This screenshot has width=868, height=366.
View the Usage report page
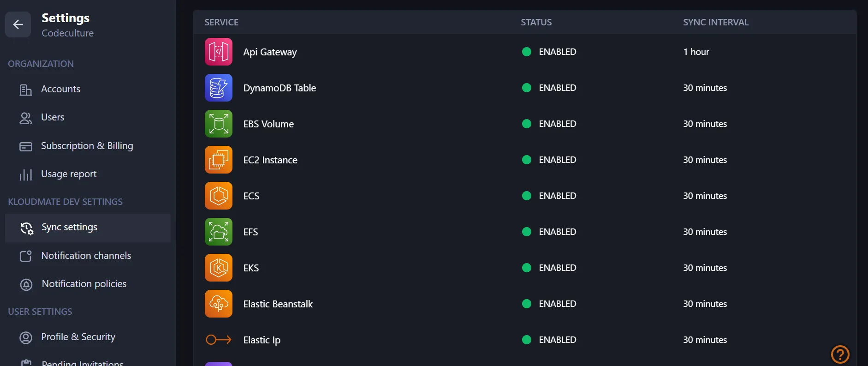88,174
